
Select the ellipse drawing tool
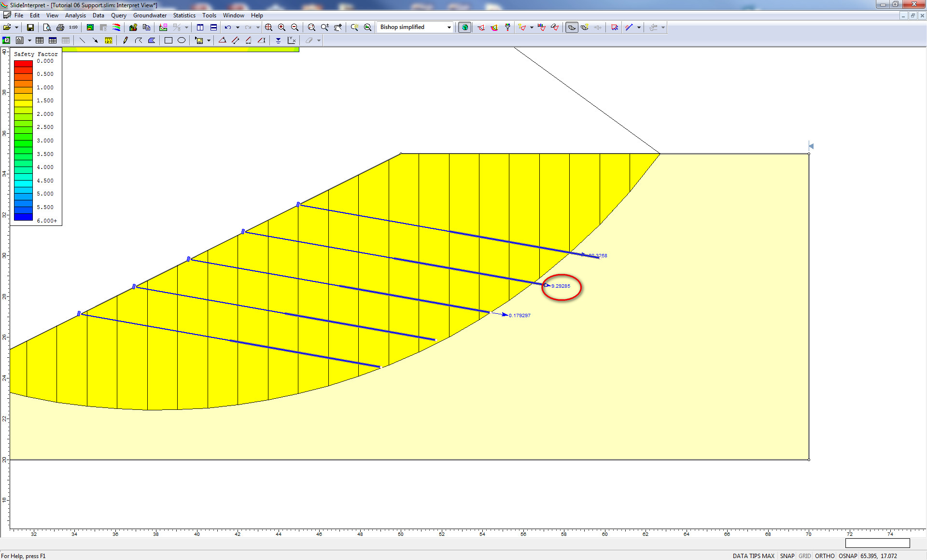pos(182,41)
